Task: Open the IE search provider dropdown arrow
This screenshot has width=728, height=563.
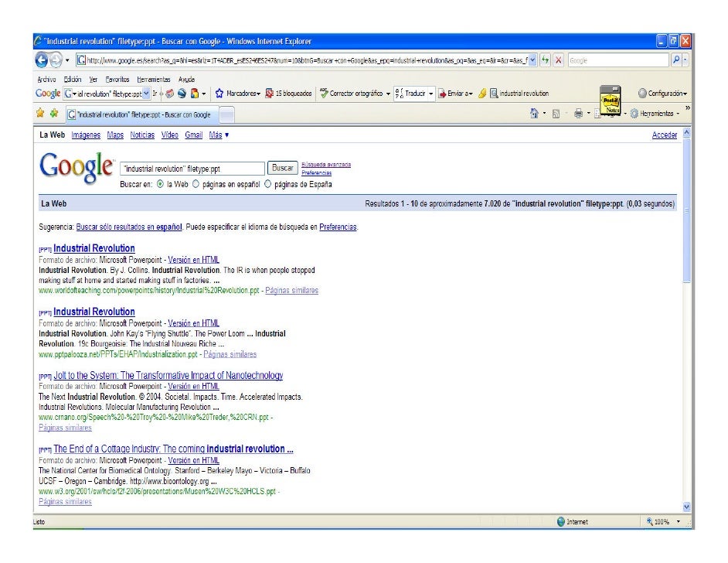Action: tap(685, 60)
